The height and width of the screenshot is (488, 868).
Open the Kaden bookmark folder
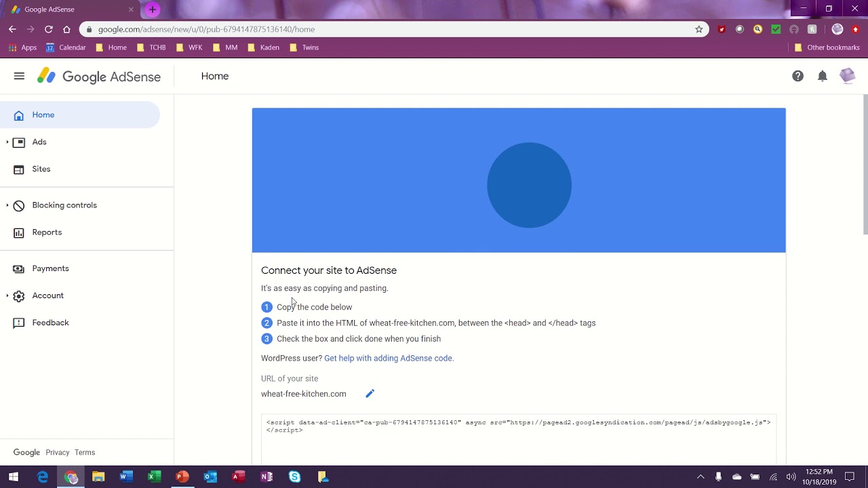(264, 47)
